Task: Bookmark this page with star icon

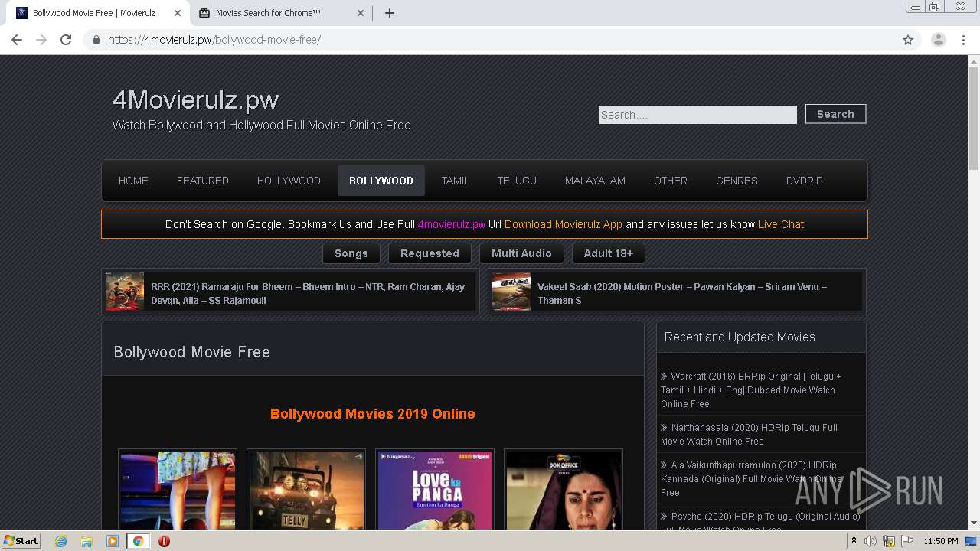Action: click(x=908, y=40)
